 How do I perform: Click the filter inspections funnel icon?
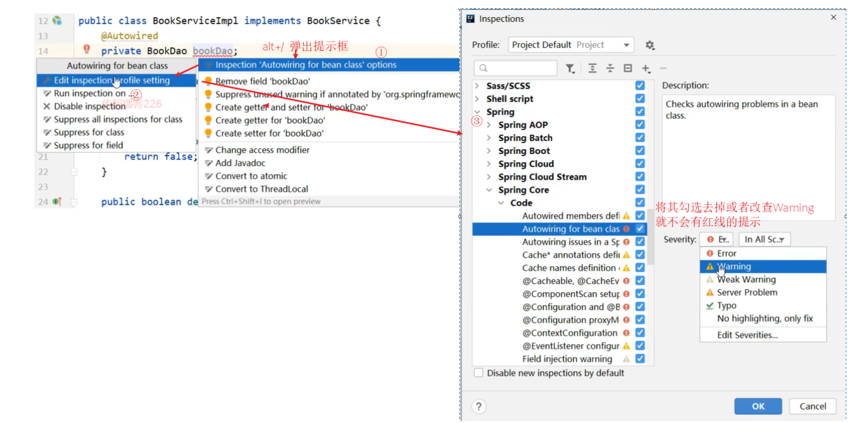[570, 68]
